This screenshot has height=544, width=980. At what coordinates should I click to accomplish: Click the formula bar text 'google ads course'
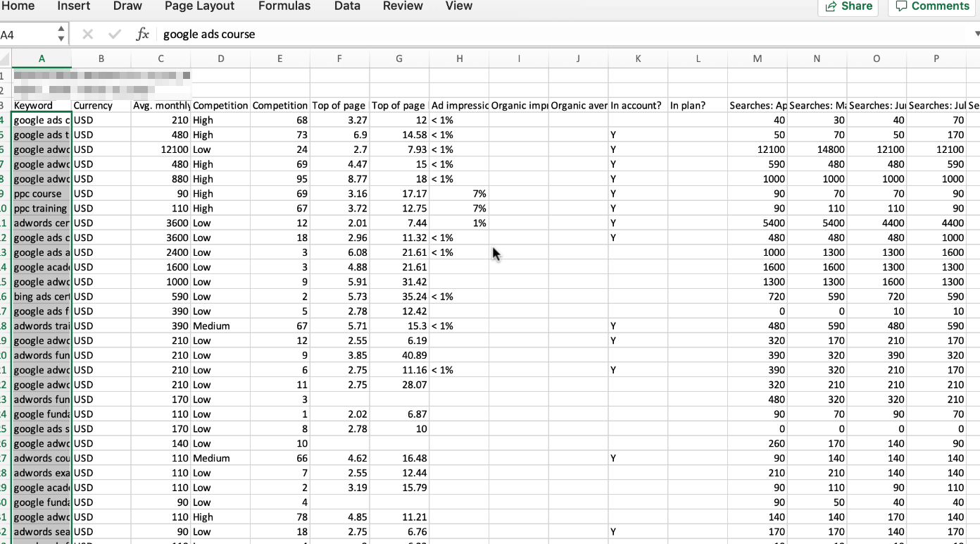point(209,35)
